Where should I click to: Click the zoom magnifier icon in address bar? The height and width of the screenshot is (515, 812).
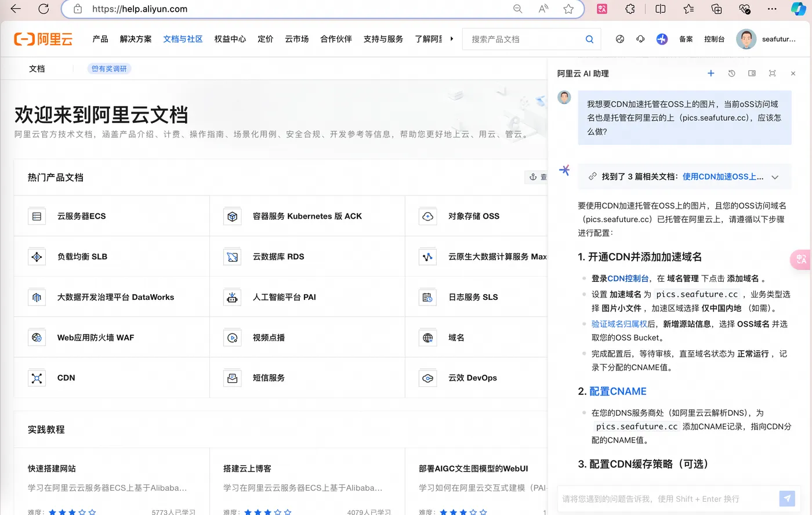tap(518, 9)
